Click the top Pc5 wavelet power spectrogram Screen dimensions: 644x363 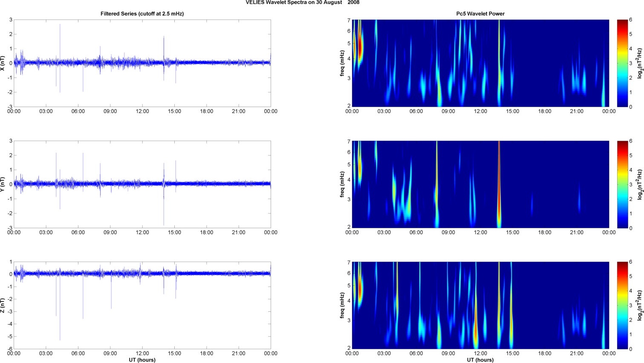click(x=480, y=63)
